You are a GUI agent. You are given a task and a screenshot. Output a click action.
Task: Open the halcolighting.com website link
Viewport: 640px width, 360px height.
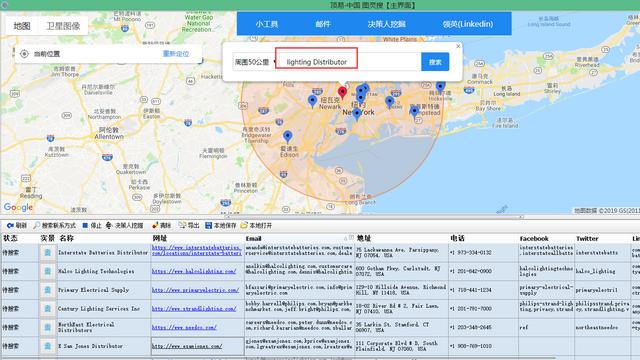(194, 271)
